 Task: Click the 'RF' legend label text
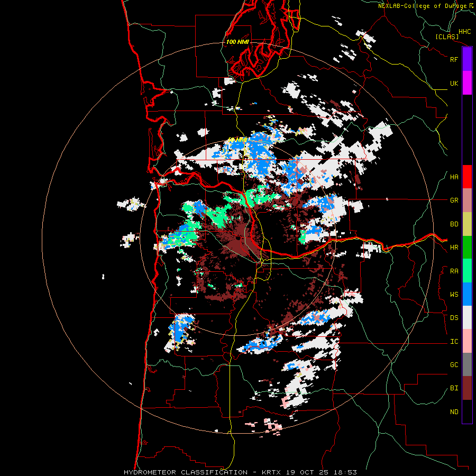(454, 59)
